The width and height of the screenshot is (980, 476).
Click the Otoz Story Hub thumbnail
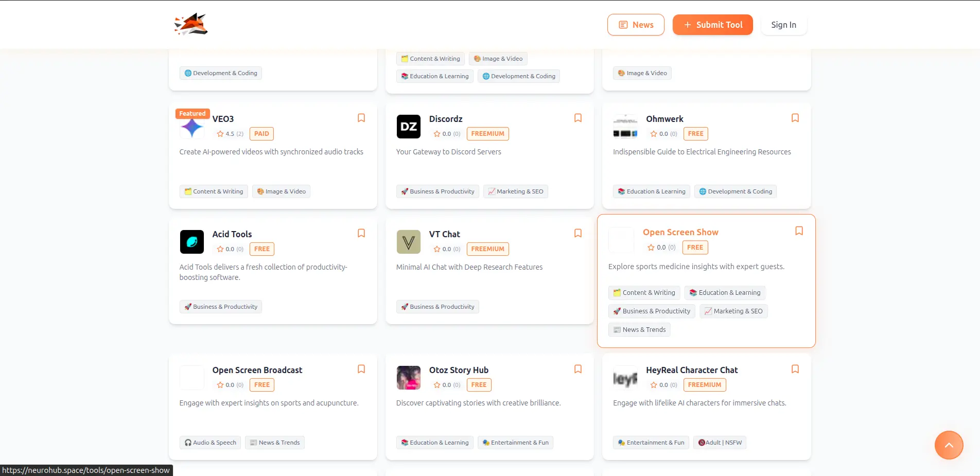click(x=409, y=378)
